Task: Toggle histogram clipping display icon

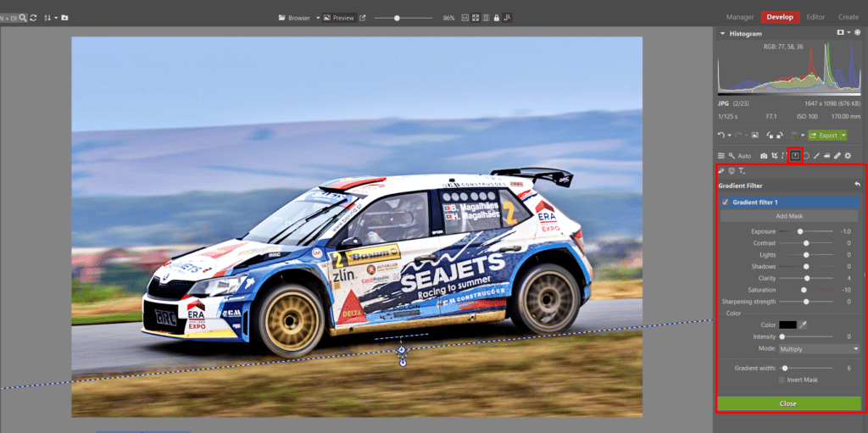Action: (x=842, y=33)
